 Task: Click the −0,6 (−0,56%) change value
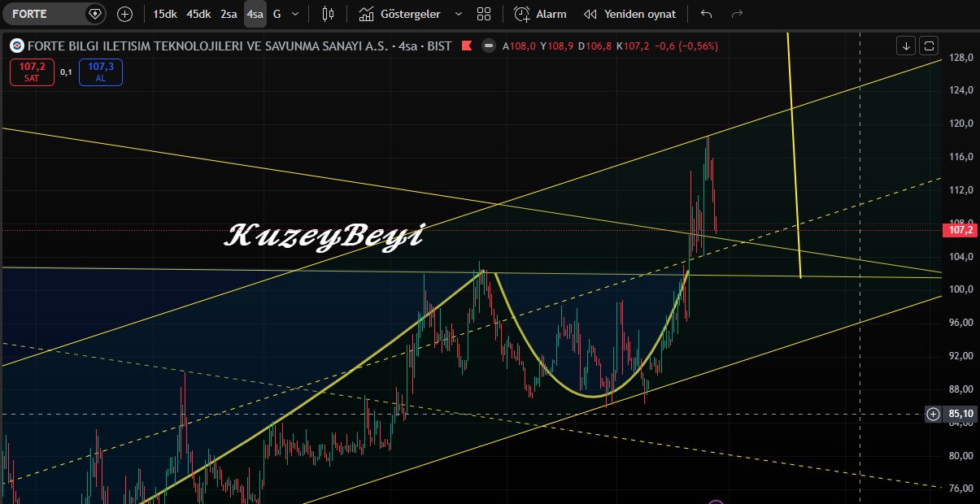click(x=685, y=46)
